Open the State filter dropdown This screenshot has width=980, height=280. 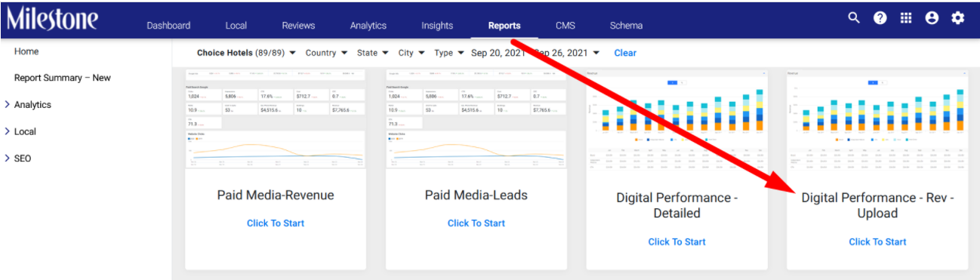[x=373, y=53]
